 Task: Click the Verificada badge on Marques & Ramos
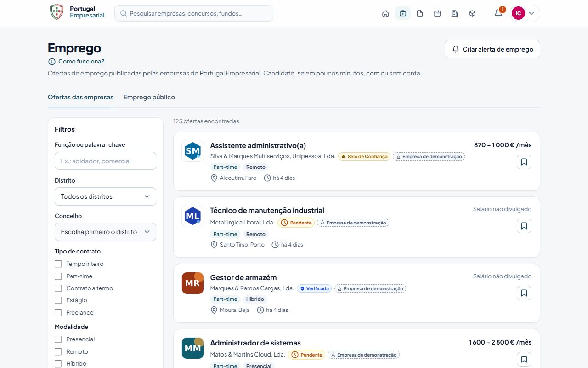click(314, 288)
